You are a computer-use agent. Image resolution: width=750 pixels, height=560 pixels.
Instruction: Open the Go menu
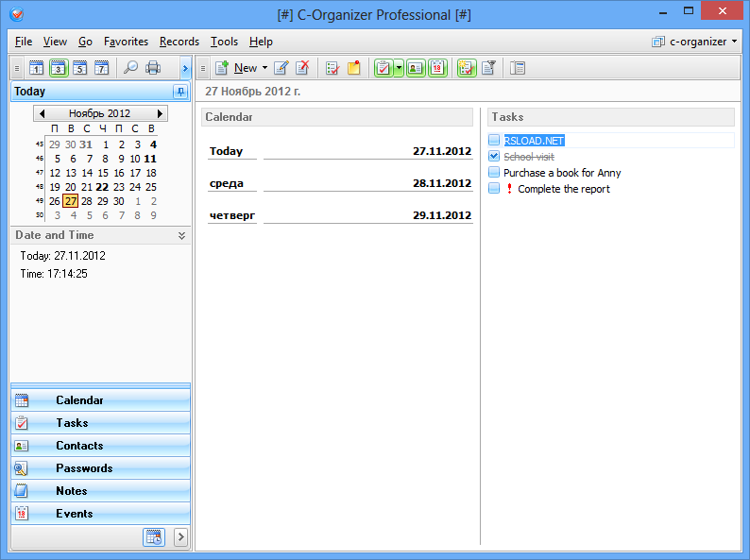click(x=85, y=42)
